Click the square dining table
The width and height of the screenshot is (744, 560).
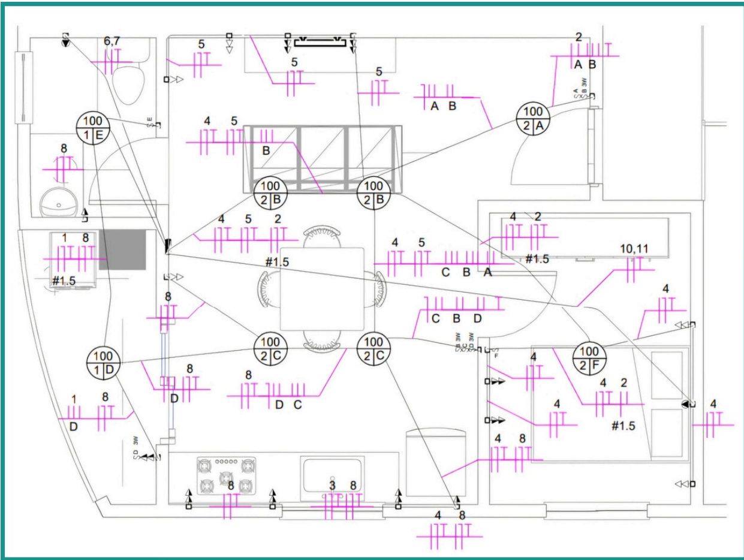pyautogui.click(x=322, y=288)
